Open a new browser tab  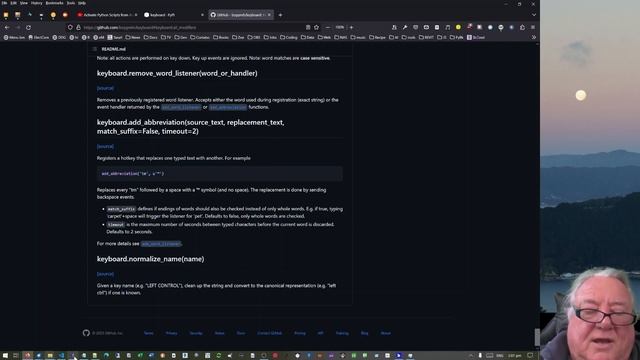[280, 15]
